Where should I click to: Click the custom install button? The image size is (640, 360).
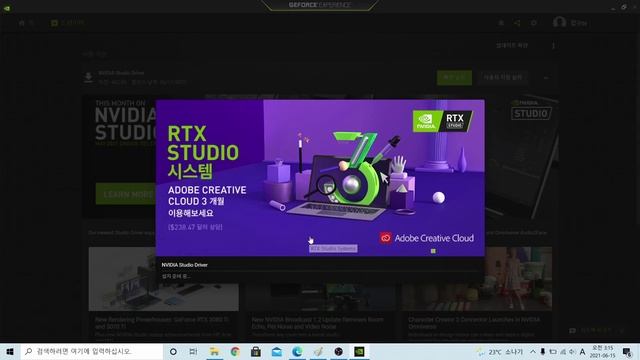pos(503,78)
